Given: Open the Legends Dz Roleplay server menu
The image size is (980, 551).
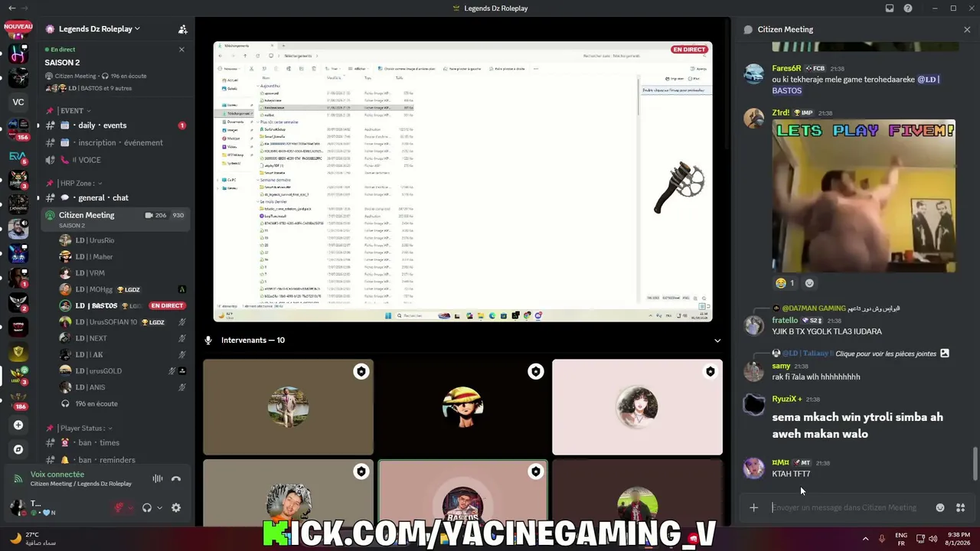Looking at the screenshot, I should [x=100, y=29].
